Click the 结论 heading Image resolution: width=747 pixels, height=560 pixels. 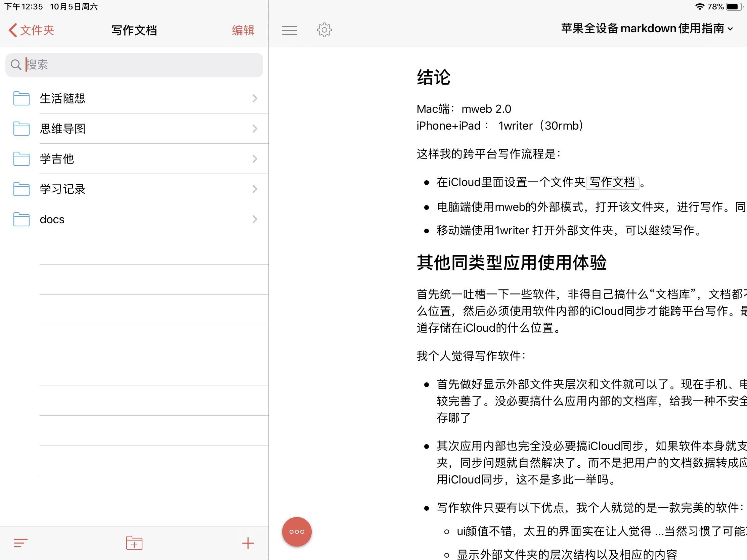pyautogui.click(x=434, y=77)
